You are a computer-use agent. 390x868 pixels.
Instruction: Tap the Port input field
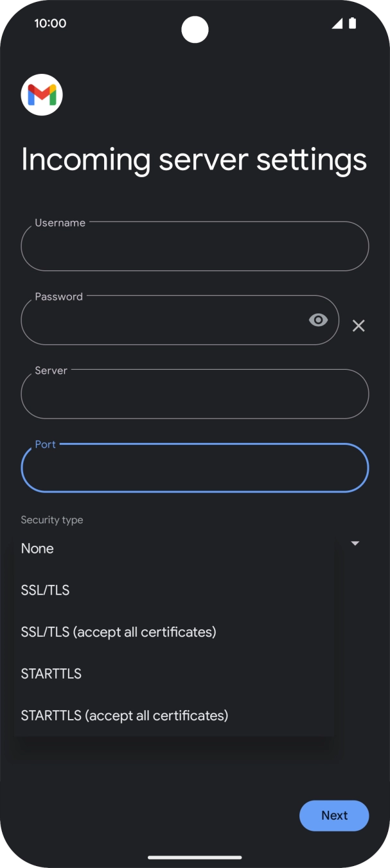pyautogui.click(x=195, y=468)
